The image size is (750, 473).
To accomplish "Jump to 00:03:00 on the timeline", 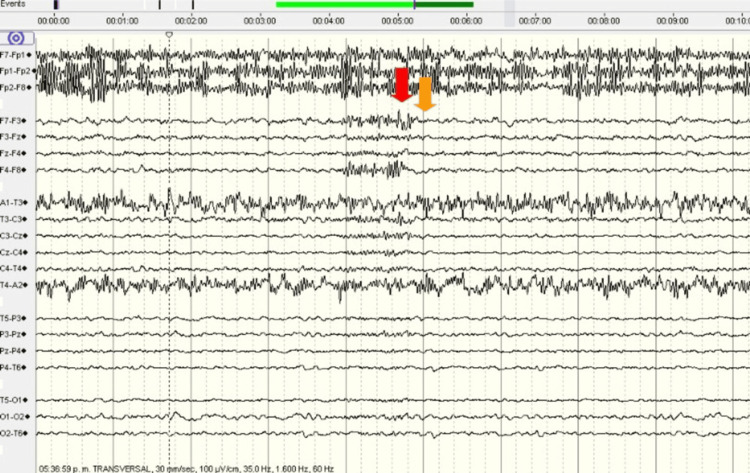I will click(260, 21).
